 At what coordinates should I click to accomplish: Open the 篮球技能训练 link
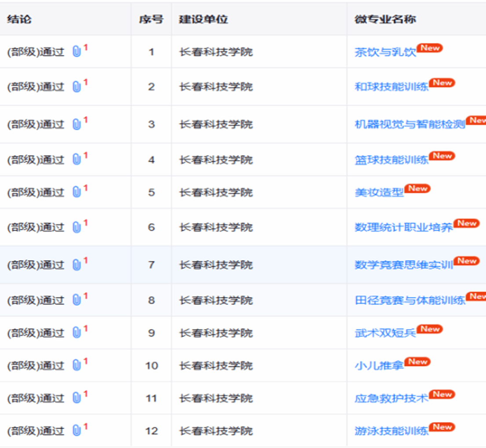(x=392, y=160)
